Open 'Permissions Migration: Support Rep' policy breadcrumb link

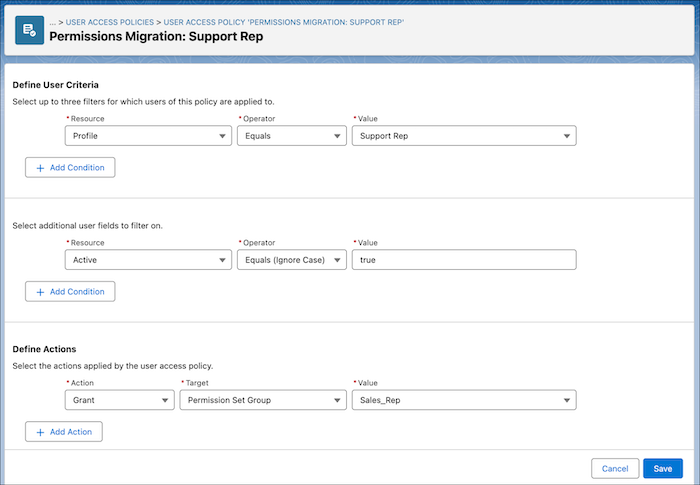[x=283, y=22]
